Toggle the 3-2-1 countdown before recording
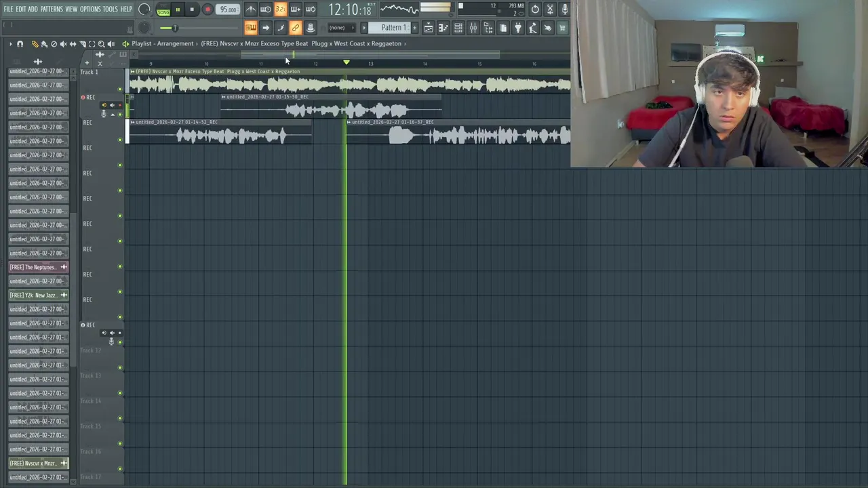 point(280,9)
